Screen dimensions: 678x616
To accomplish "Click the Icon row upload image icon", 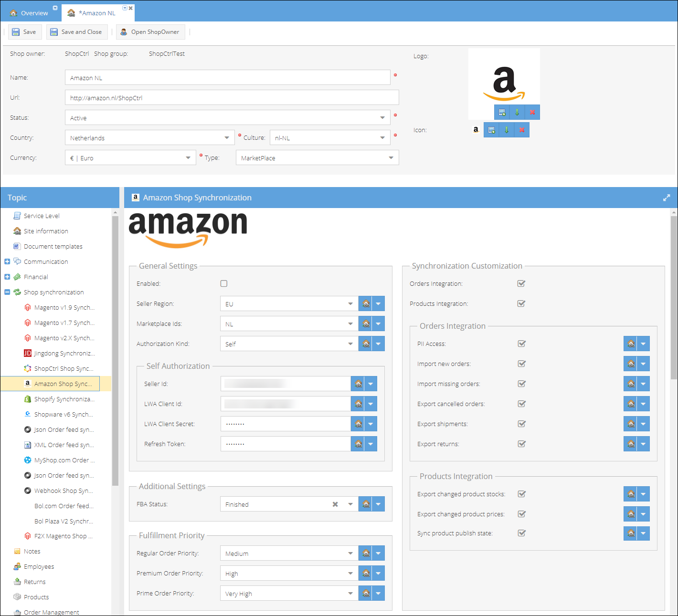I will pos(491,130).
